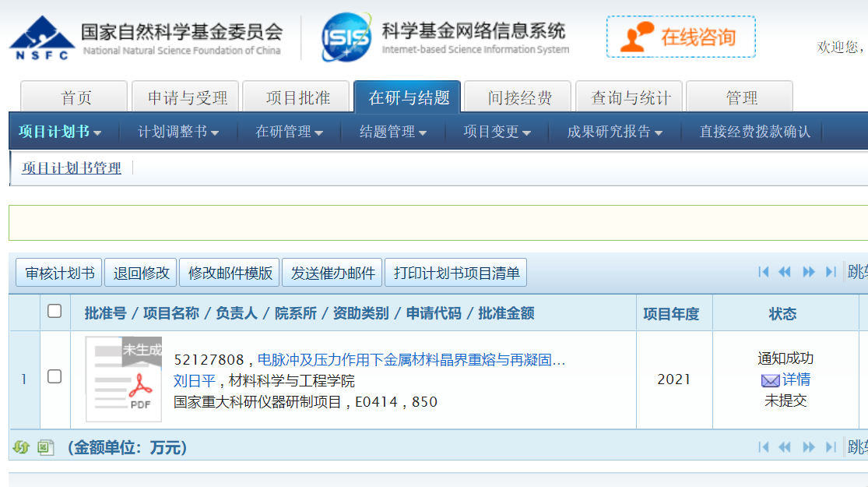868x487 pixels.
Task: Export list via Excel icon in footer
Action: tap(46, 447)
